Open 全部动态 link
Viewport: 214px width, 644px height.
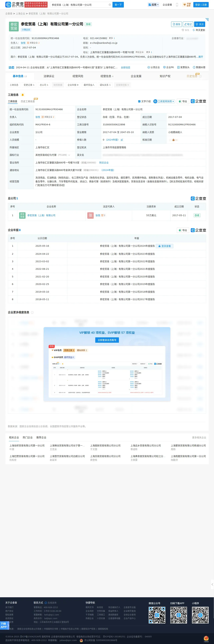[x=125, y=67]
